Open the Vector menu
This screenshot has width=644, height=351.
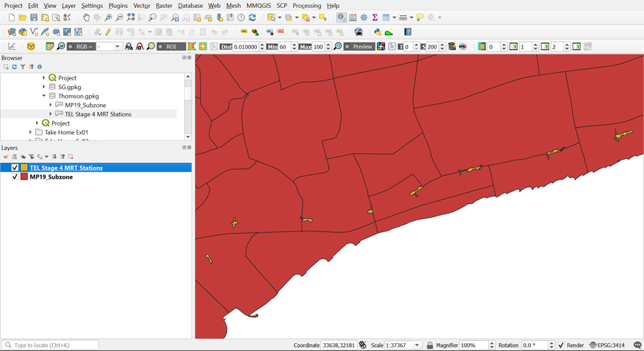(x=141, y=5)
